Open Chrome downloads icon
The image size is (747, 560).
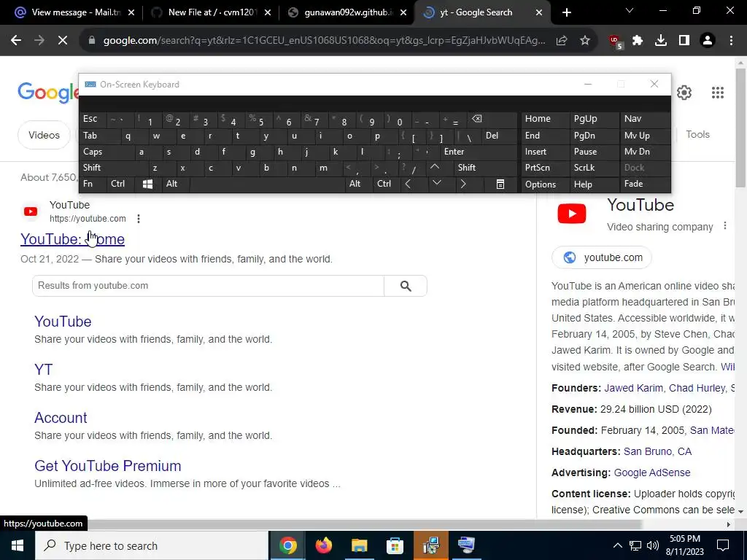661,41
